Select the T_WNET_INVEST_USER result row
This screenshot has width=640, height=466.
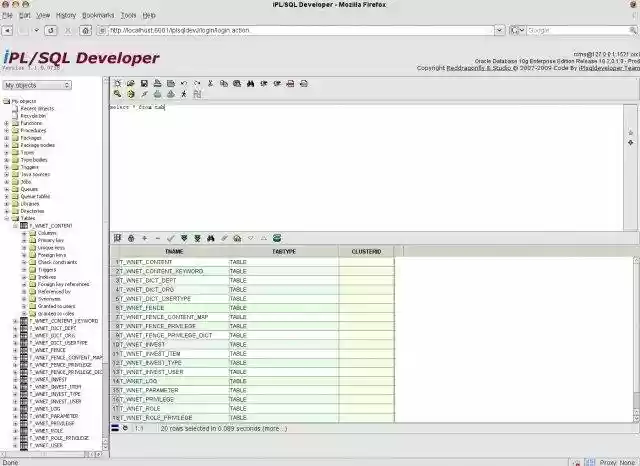pos(252,372)
